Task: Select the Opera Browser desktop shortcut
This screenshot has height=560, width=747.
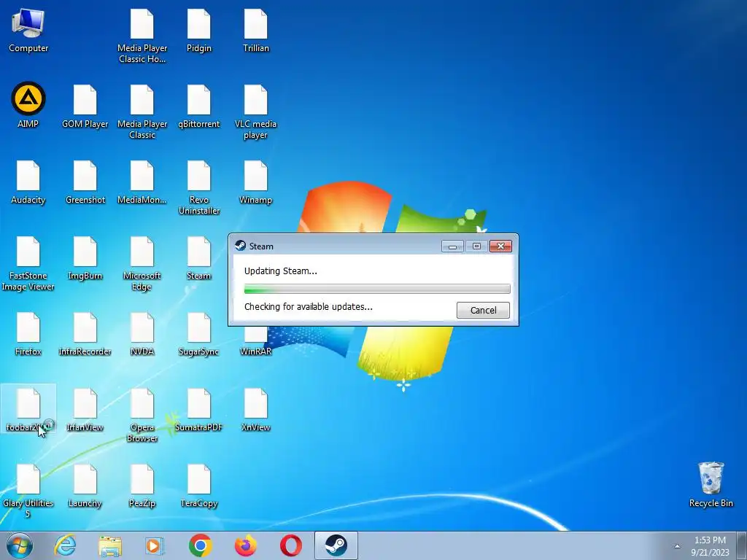Action: pos(142,415)
